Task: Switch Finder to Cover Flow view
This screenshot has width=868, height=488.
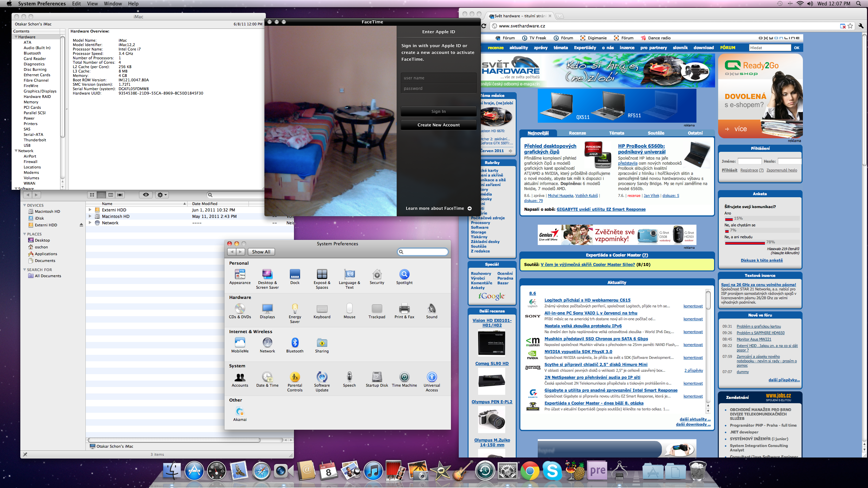Action: click(x=120, y=195)
